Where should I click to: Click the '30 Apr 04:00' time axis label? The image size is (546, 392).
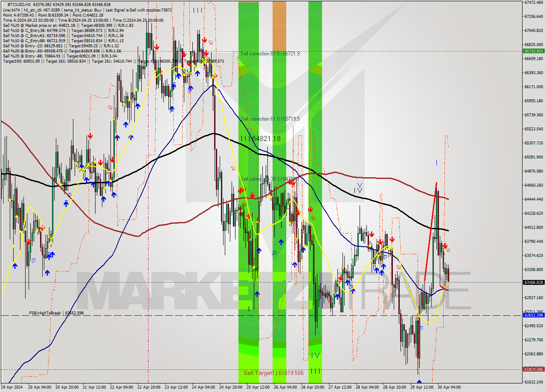(x=448, y=387)
